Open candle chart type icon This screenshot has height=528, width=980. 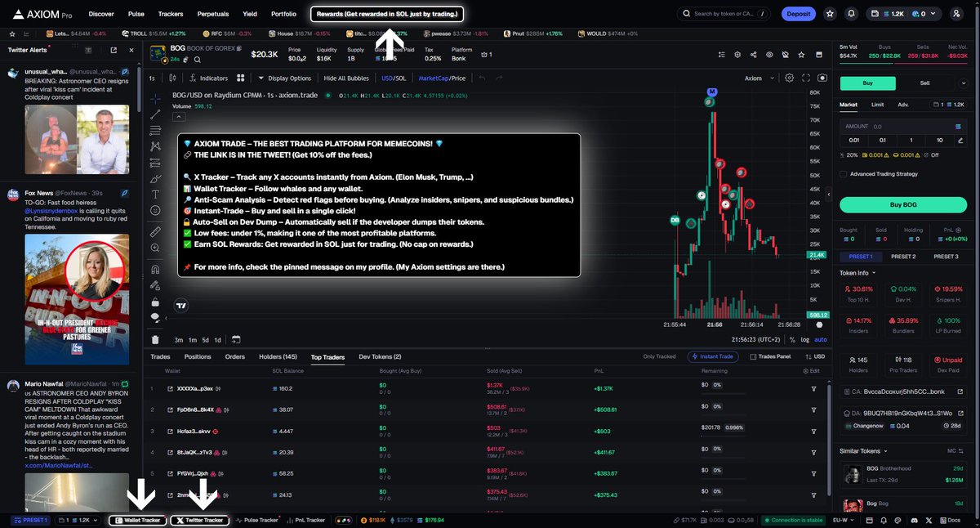coord(172,78)
